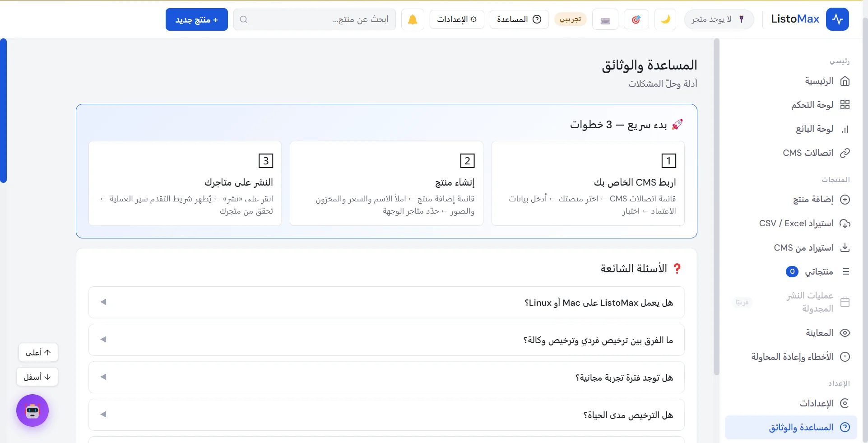The height and width of the screenshot is (443, 868).
Task: Click the cloud icon for استيراد CSV / Excel
Action: [845, 224]
